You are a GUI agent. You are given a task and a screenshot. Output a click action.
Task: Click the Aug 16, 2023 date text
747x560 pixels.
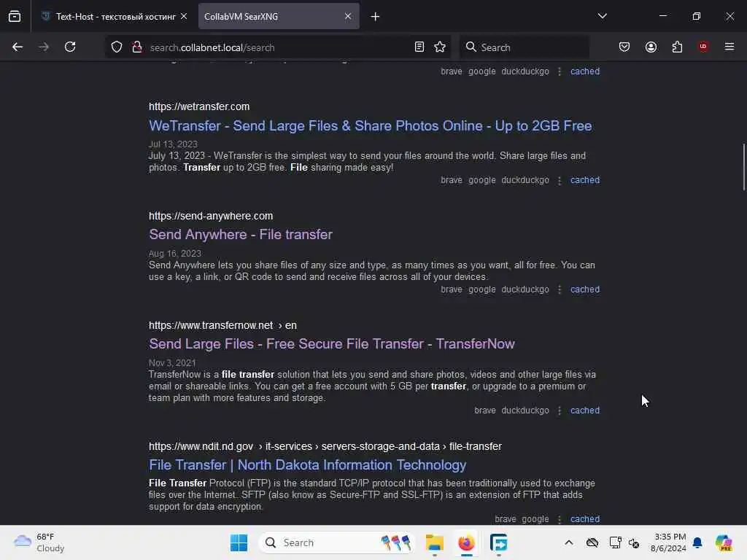click(x=175, y=253)
